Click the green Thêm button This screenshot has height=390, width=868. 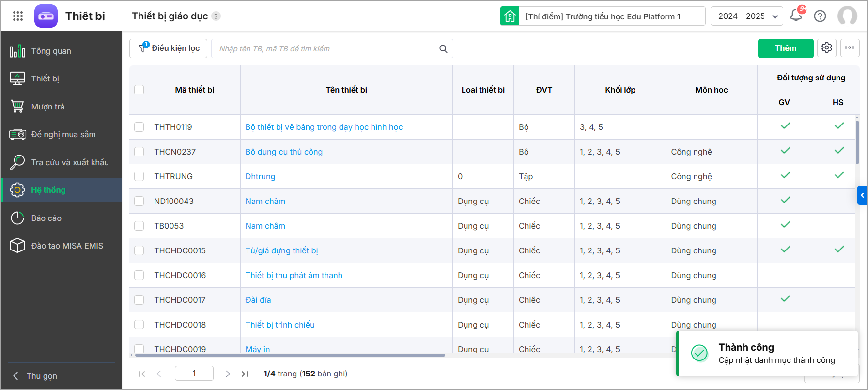(785, 48)
